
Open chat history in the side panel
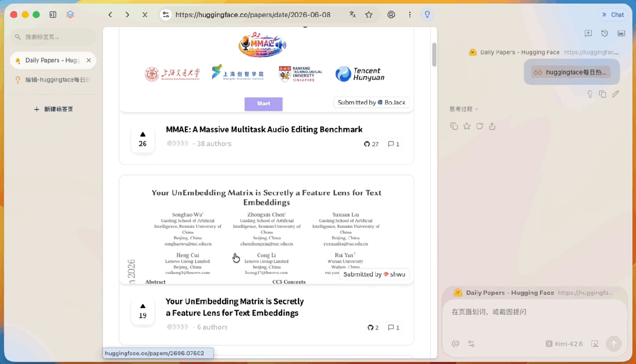pos(604,33)
